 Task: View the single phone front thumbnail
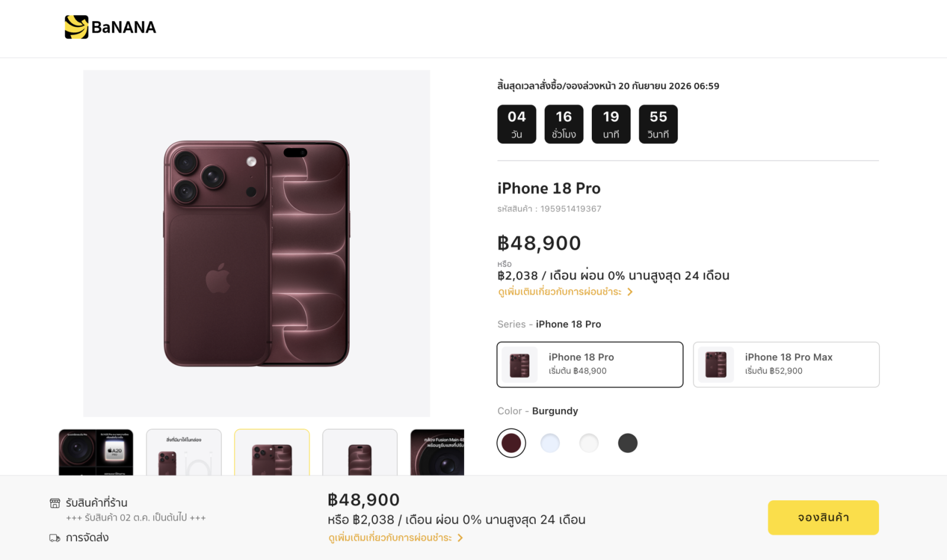360,452
